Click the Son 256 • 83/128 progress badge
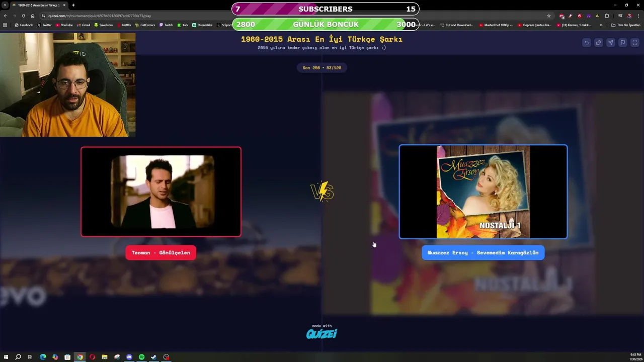This screenshot has width=644, height=362. tap(322, 67)
